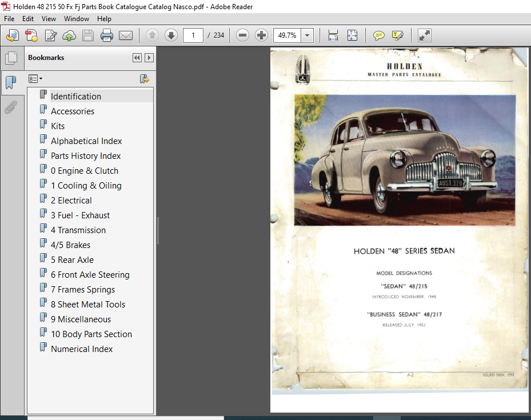Jump to the Kits bookmark
The height and width of the screenshot is (420, 531).
click(x=58, y=126)
